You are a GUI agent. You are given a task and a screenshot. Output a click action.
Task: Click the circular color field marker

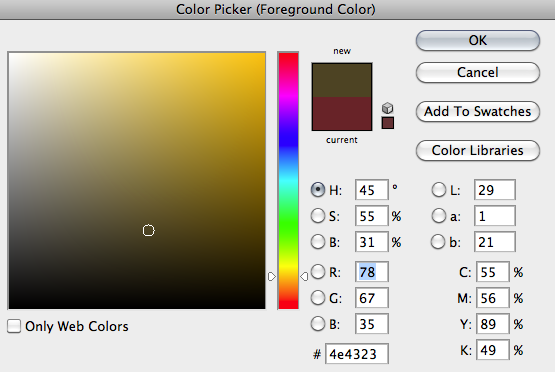pos(149,230)
